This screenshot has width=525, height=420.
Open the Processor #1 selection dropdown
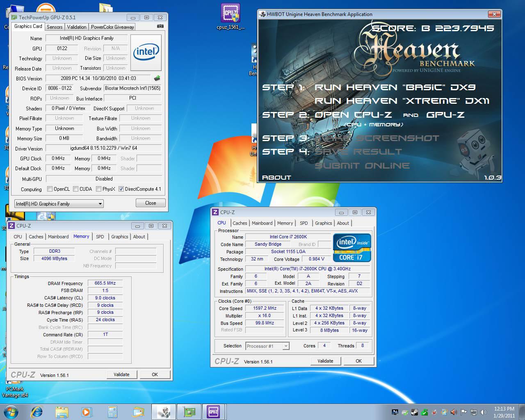(267, 346)
